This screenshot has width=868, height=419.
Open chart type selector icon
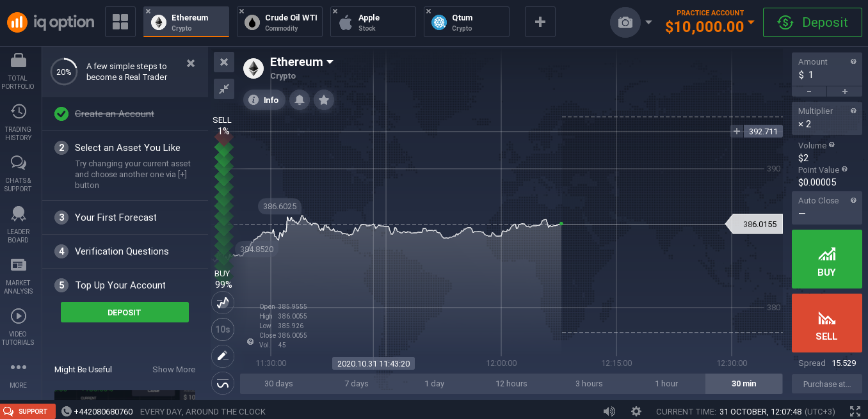223,303
